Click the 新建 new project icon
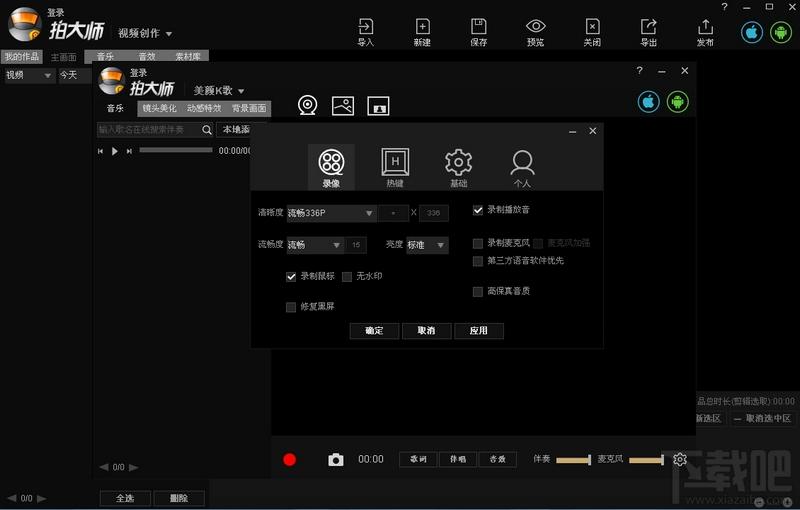The width and height of the screenshot is (800, 510). (422, 32)
